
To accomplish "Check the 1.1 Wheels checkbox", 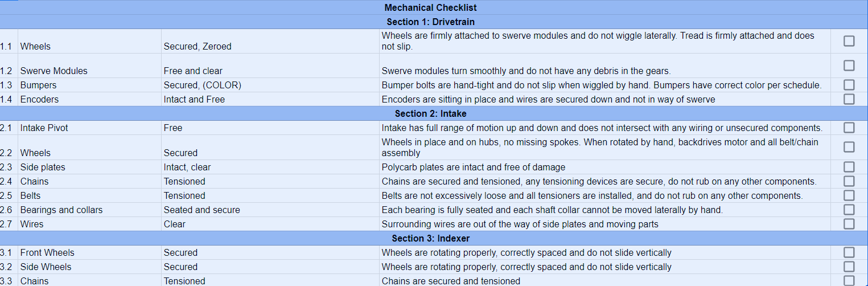I will pos(849,41).
